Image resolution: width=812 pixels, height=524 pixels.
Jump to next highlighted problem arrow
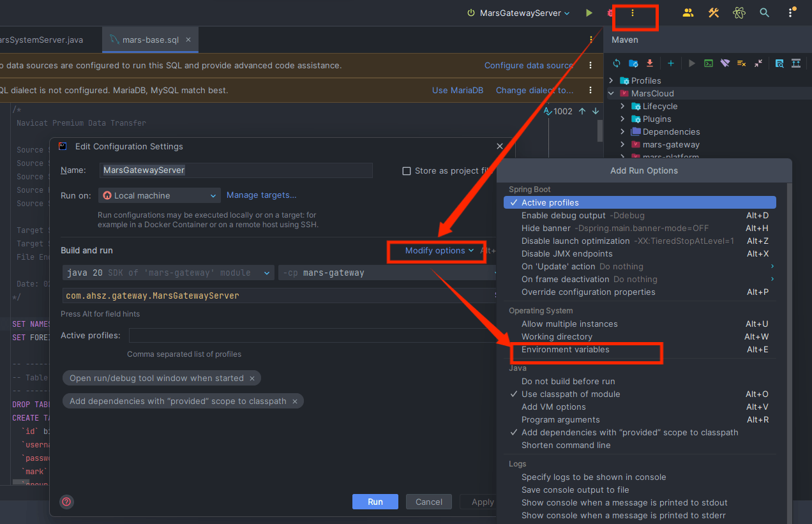(x=596, y=111)
